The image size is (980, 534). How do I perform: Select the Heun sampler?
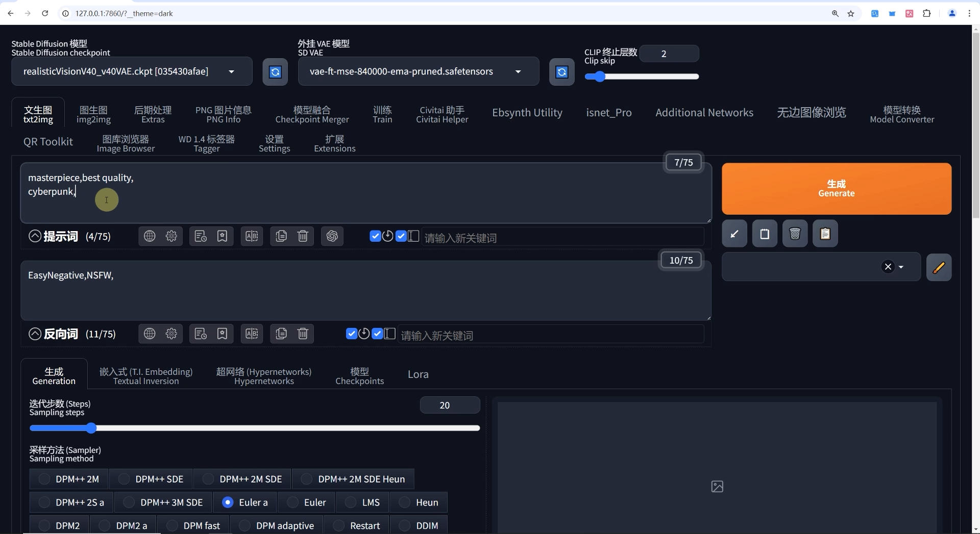tap(419, 502)
